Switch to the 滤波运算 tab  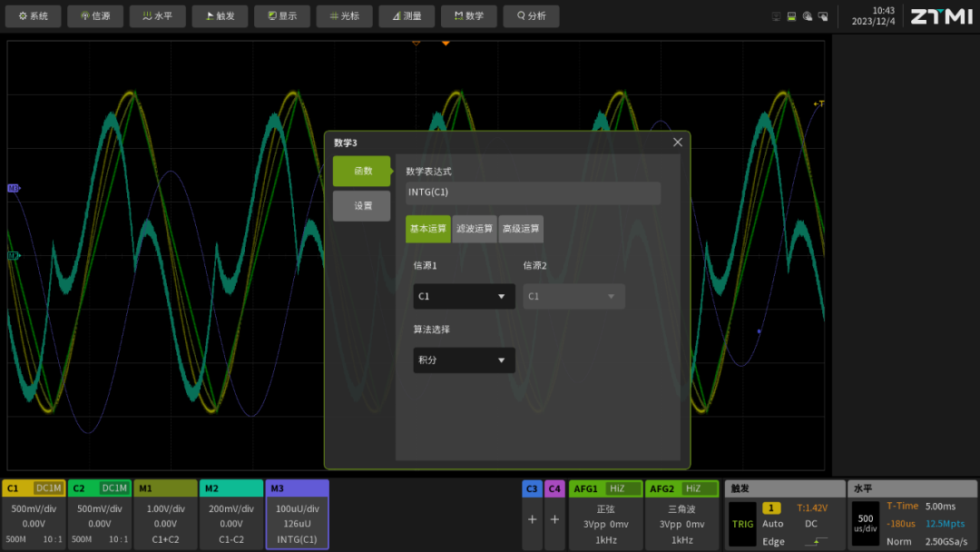pos(475,229)
